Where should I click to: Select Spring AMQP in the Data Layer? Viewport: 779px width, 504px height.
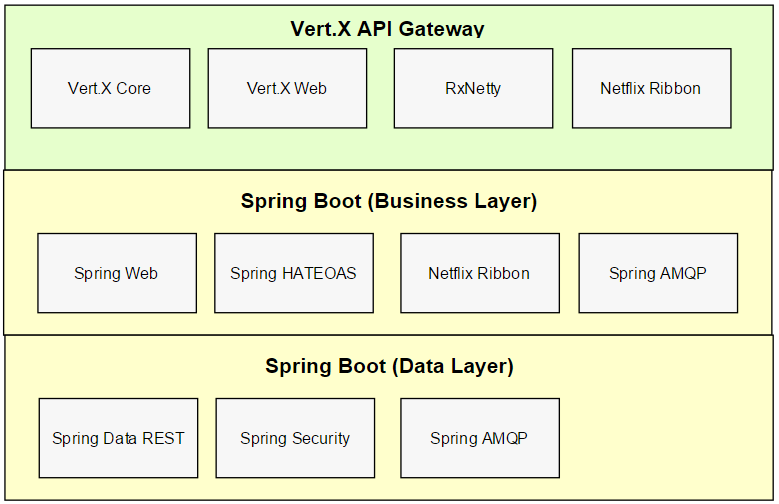[480, 438]
